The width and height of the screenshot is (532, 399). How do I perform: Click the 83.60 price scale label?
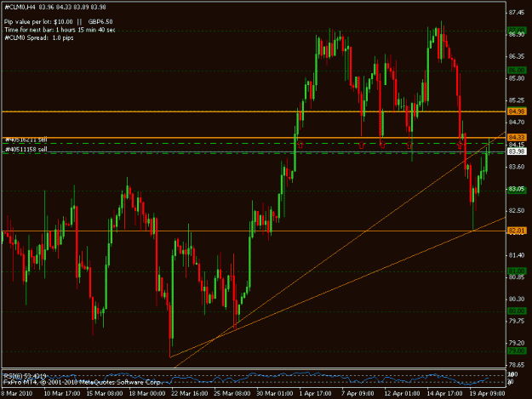(517, 167)
